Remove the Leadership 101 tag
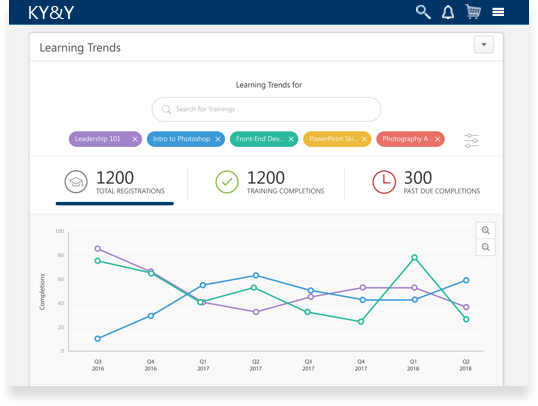The image size is (538, 406). tap(135, 139)
